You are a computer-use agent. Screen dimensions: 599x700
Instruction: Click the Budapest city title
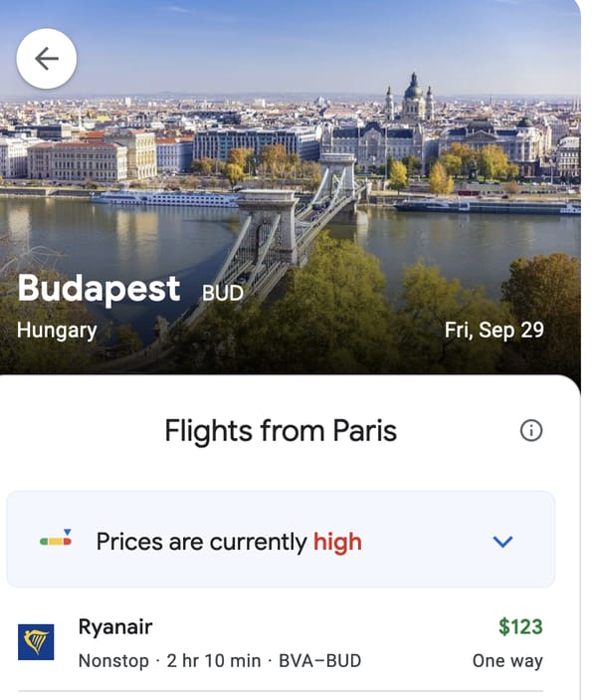pos(99,289)
